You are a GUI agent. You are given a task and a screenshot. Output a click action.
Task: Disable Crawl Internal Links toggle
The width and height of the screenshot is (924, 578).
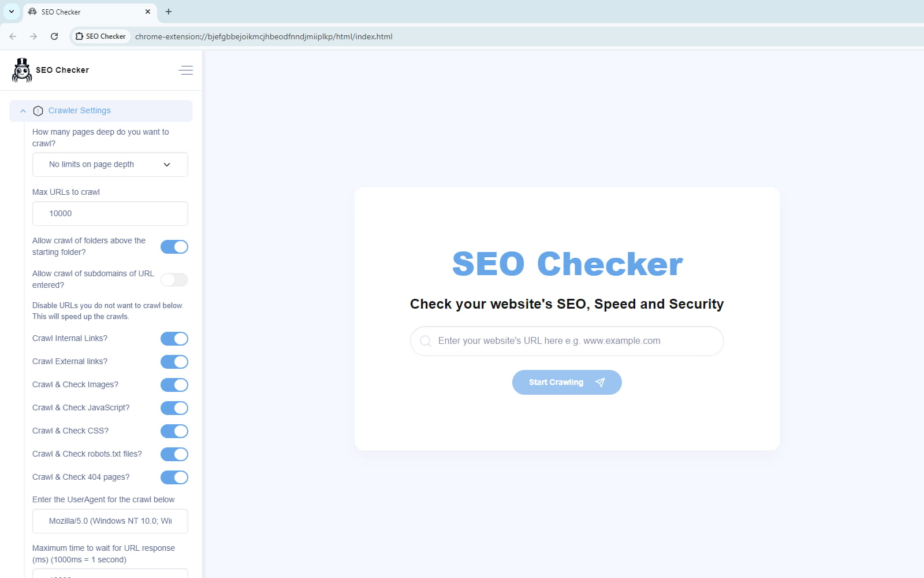click(x=174, y=339)
